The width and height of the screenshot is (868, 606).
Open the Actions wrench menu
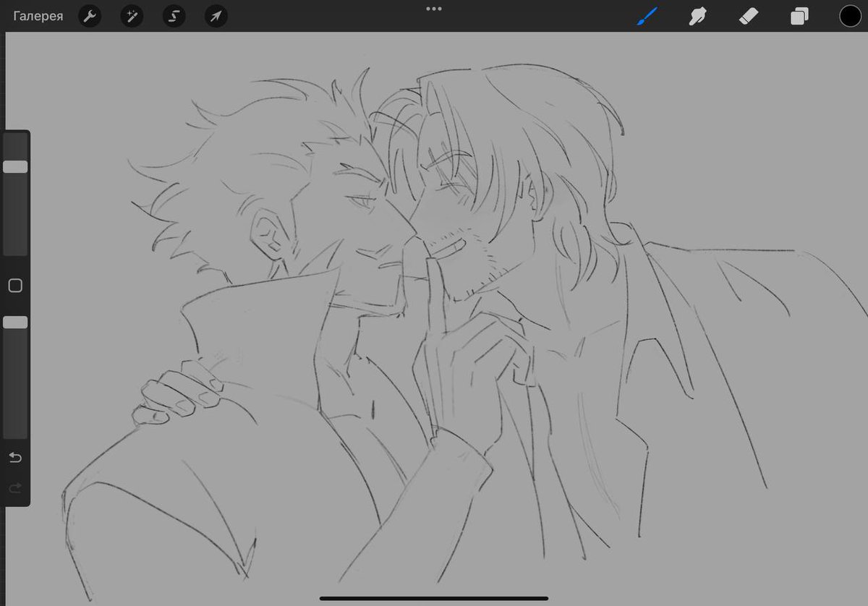(x=90, y=16)
